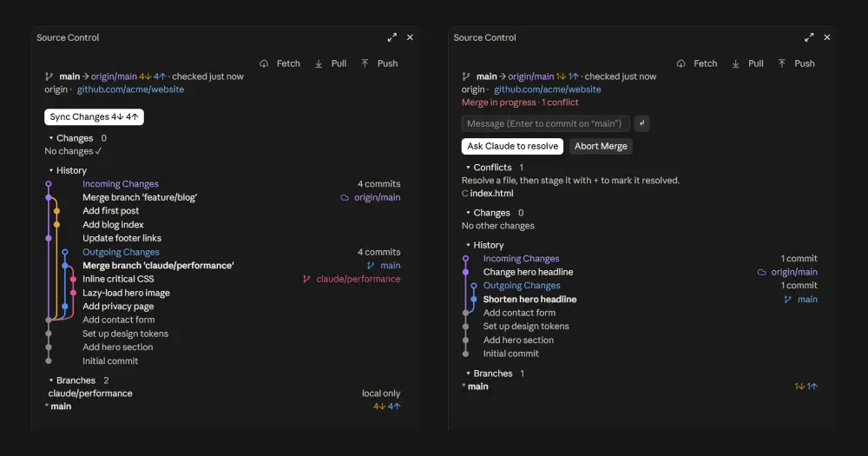The image size is (868, 456).
Task: Select Add hero section commit in left panel
Action: pos(117,347)
